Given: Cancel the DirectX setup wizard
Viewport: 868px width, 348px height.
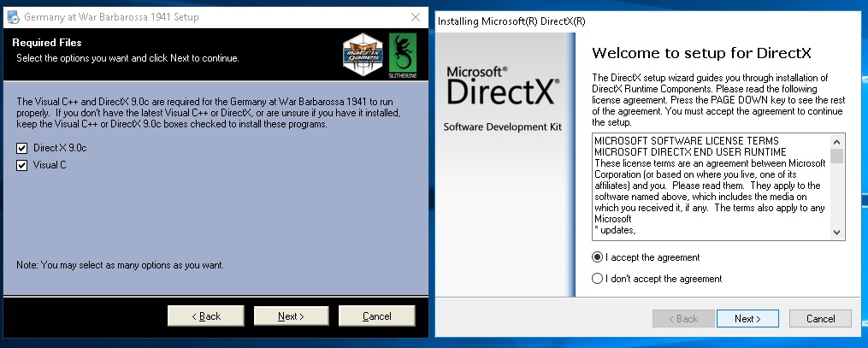Looking at the screenshot, I should [820, 319].
